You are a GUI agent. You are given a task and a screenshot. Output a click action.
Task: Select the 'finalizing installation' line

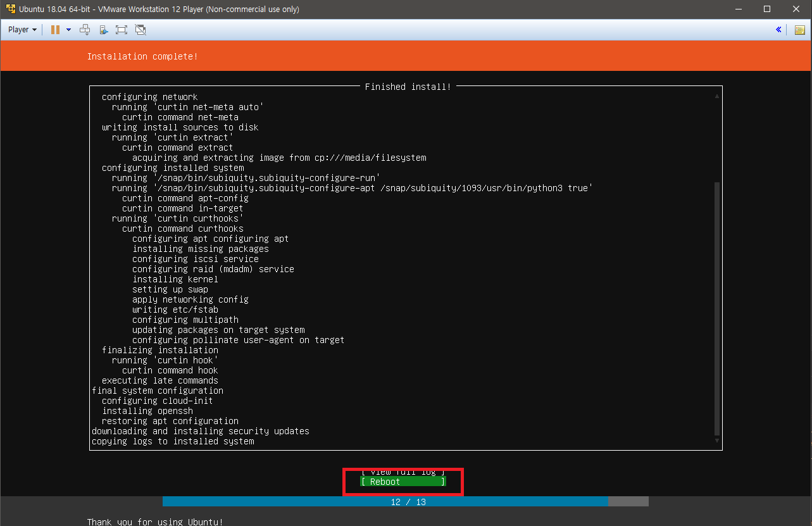(160, 350)
